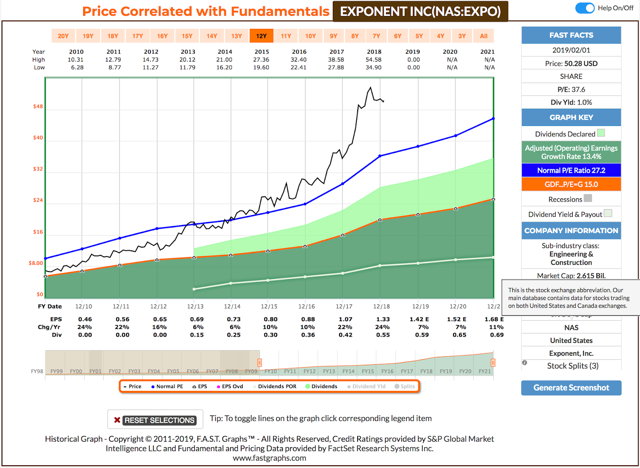This screenshot has width=640, height=468.
Task: Toggle the Normal PE legend item
Action: tap(166, 386)
